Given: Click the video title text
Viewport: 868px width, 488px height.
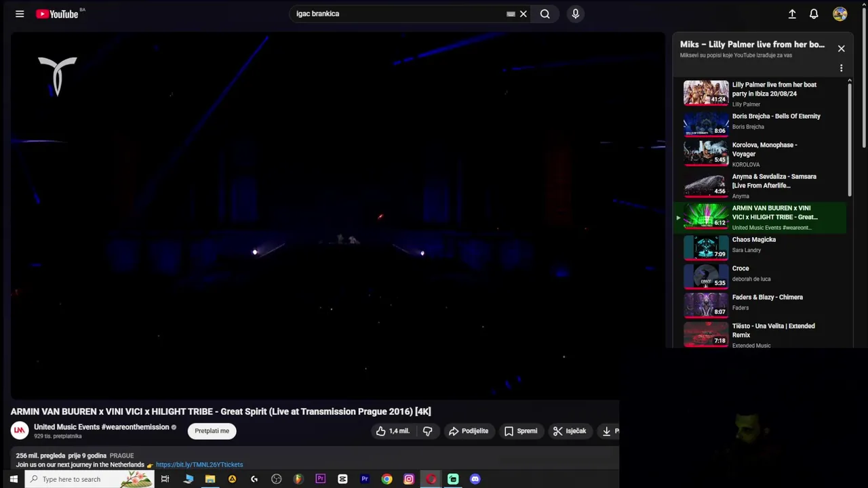Looking at the screenshot, I should pyautogui.click(x=221, y=411).
